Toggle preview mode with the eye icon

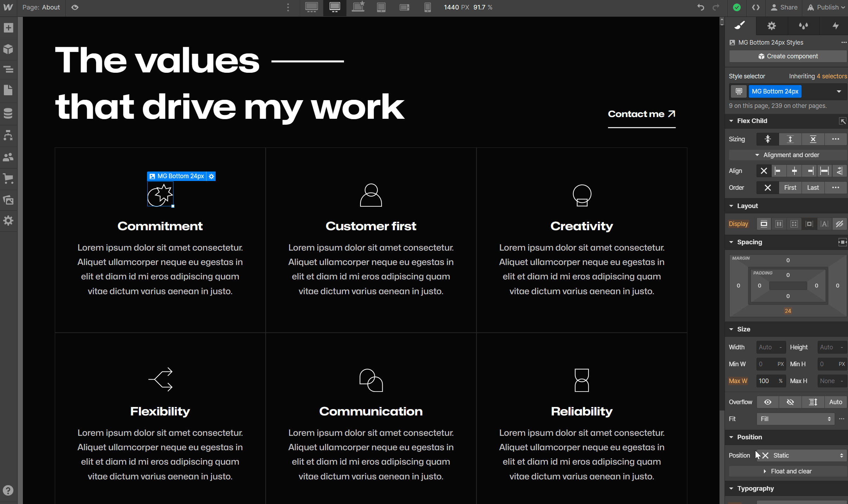[x=75, y=7]
